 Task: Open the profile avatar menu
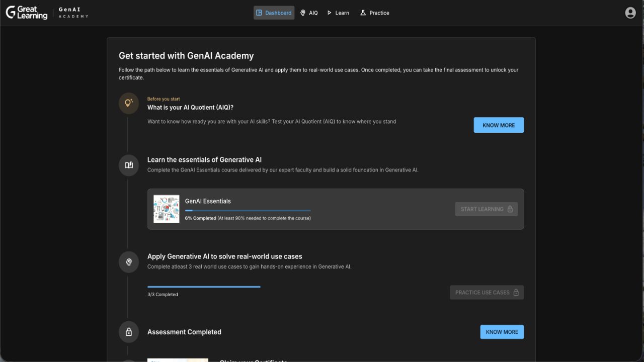pos(630,13)
